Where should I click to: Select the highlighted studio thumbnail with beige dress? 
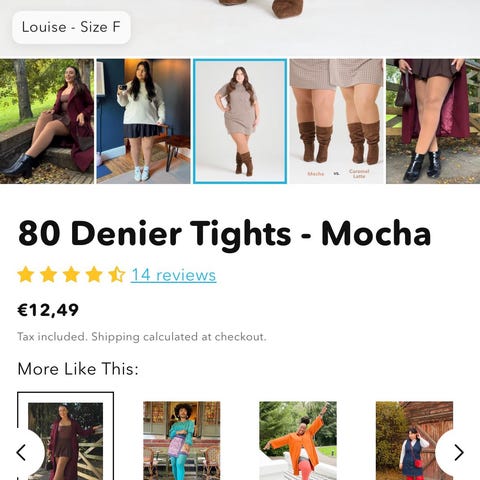point(240,121)
